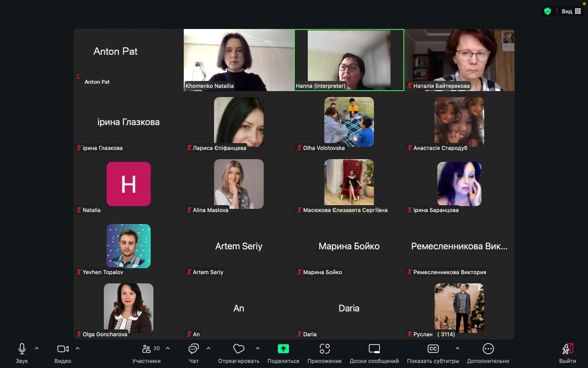Expand subtitles options arrow beside Показать субтитры
588x368 pixels.
457,348
